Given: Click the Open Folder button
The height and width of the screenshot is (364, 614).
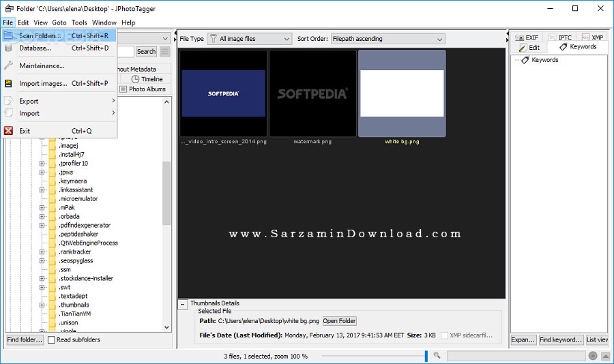Looking at the screenshot, I should (x=340, y=321).
